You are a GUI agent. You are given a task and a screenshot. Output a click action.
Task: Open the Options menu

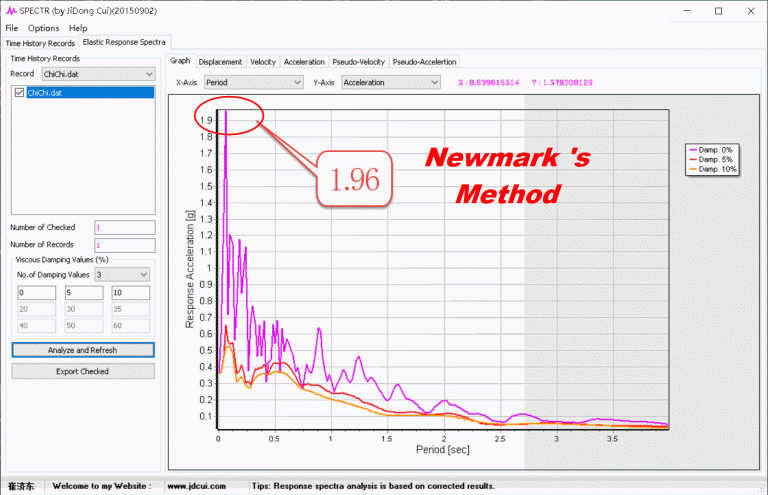pyautogui.click(x=43, y=28)
